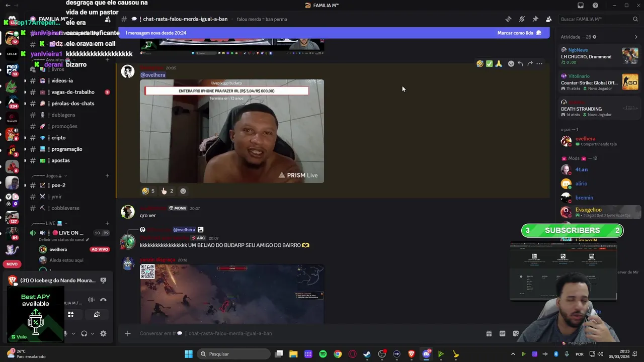Open the apostas channel
Viewport: 644px width, 362px height.
[70, 160]
